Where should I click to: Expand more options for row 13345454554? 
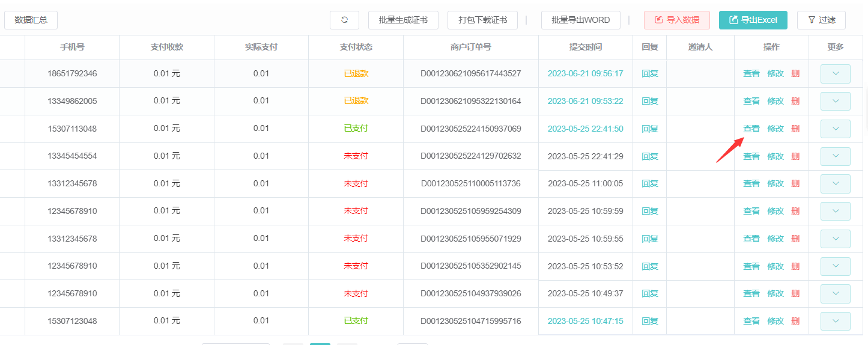836,156
